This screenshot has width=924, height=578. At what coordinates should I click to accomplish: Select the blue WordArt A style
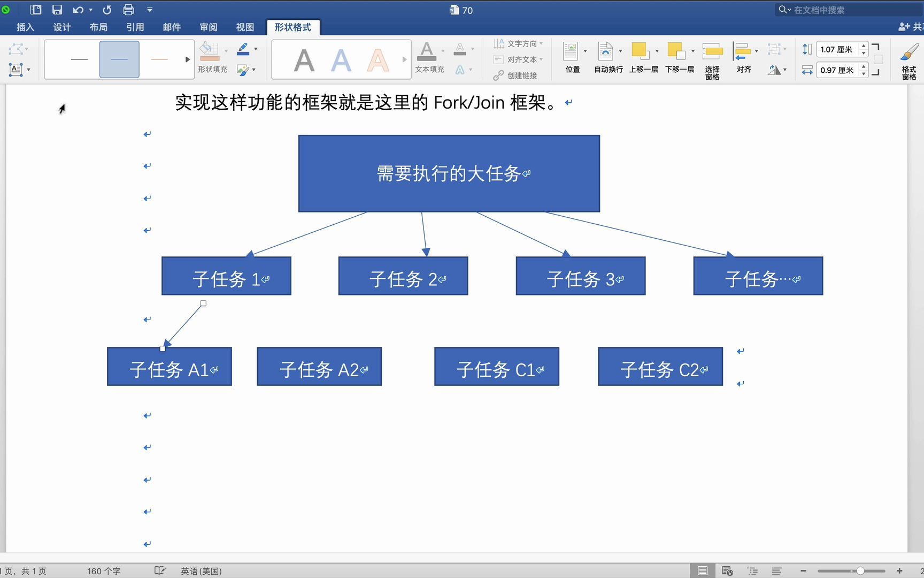click(341, 60)
